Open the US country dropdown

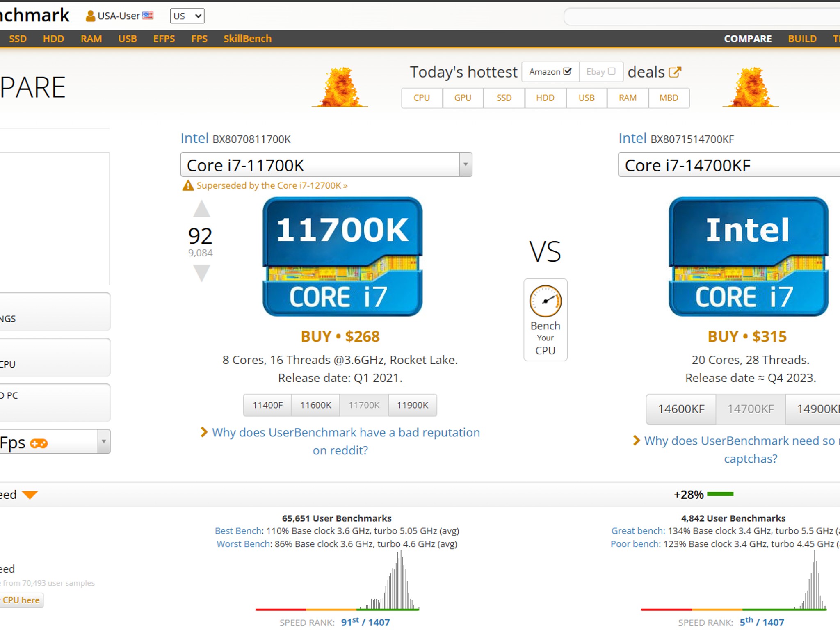(187, 16)
